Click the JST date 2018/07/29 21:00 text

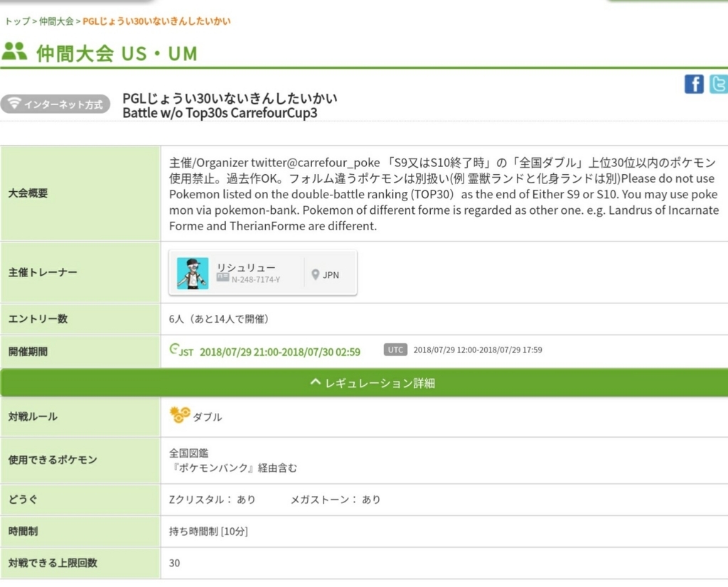[239, 352]
